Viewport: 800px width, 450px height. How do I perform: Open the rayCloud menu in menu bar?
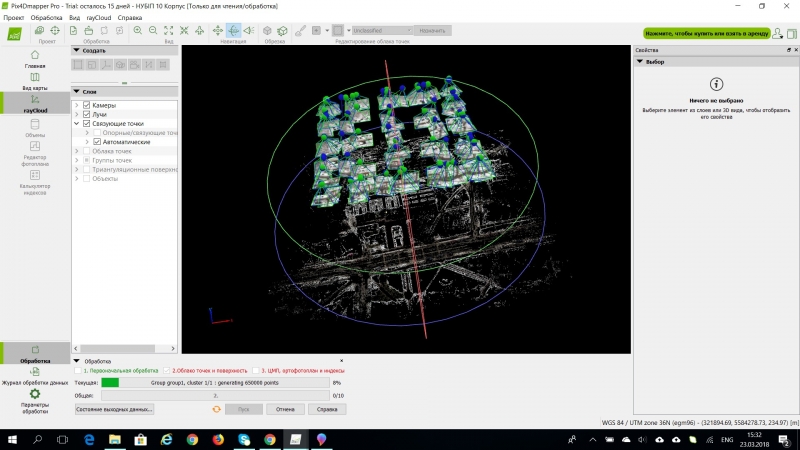(99, 18)
